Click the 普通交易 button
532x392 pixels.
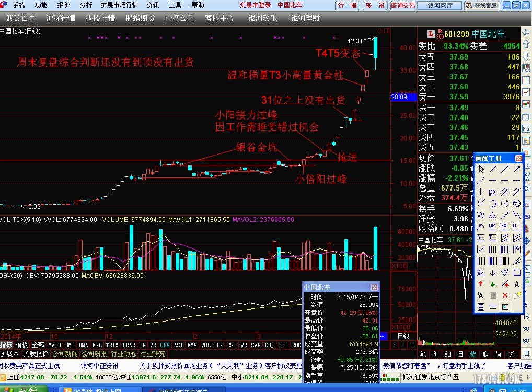point(403,5)
